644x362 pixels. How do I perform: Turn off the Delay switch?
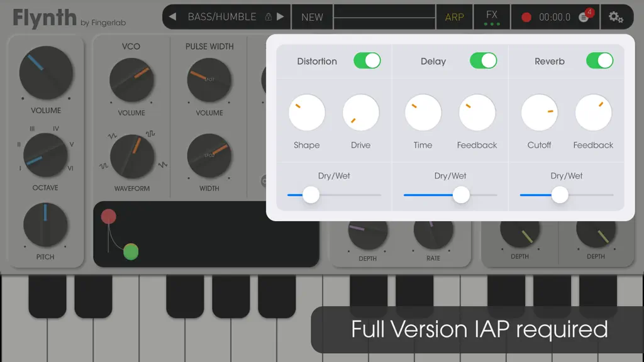[484, 61]
